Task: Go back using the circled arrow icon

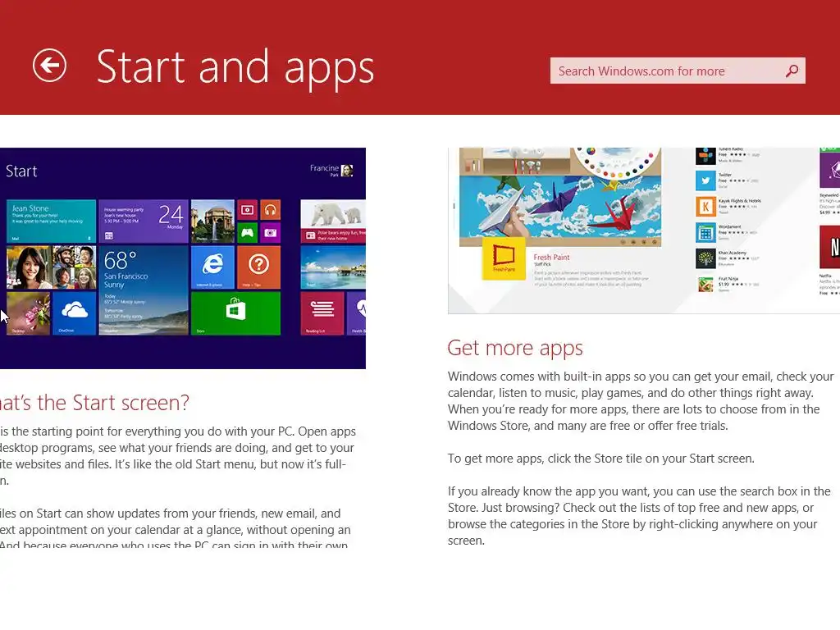Action: (49, 66)
